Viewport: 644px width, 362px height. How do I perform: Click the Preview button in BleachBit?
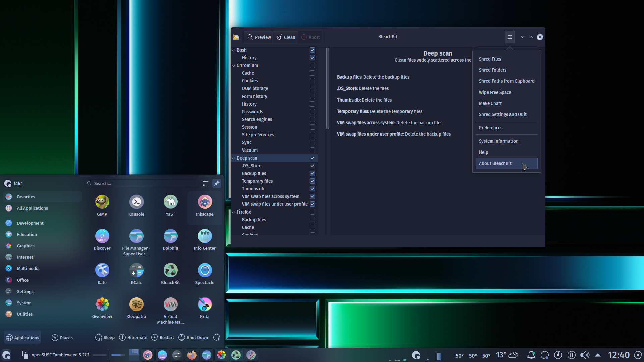(259, 37)
